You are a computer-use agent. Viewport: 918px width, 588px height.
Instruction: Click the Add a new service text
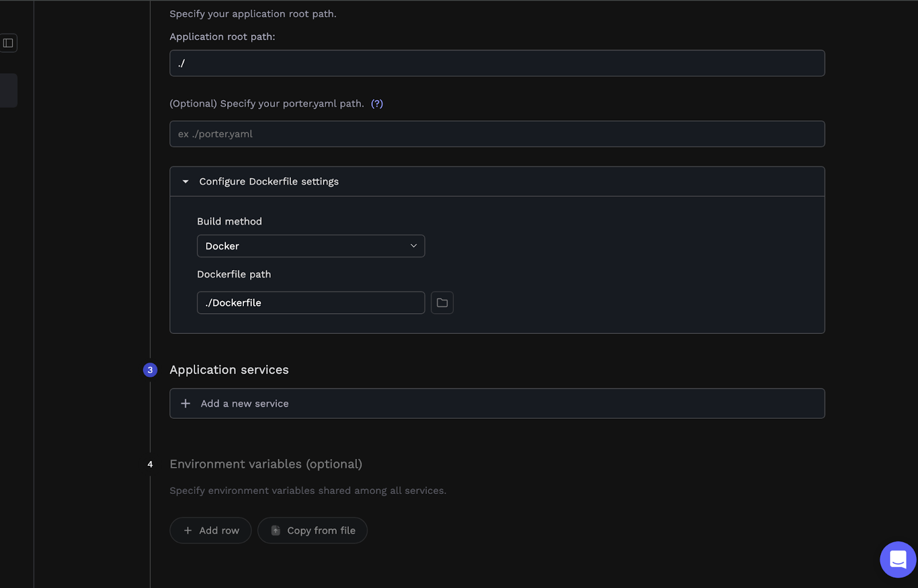(244, 404)
